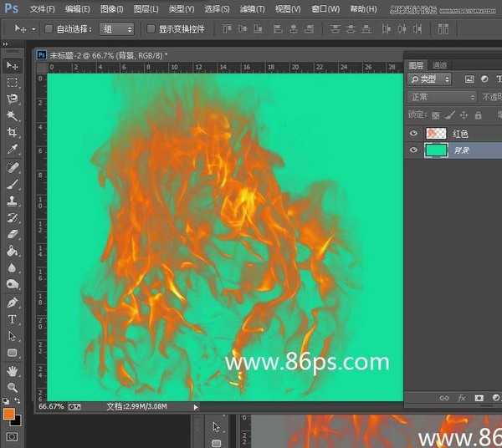Open status bar info arrow menu
Image resolution: width=502 pixels, height=448 pixels.
(x=196, y=407)
